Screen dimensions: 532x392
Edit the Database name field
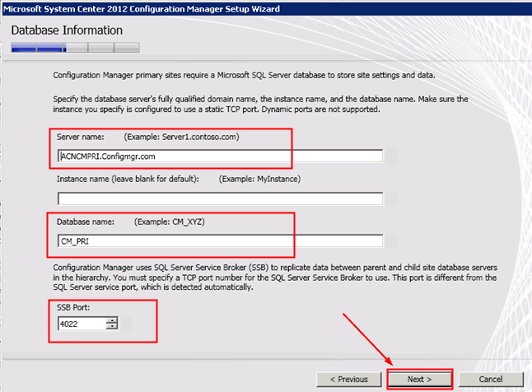pos(220,241)
